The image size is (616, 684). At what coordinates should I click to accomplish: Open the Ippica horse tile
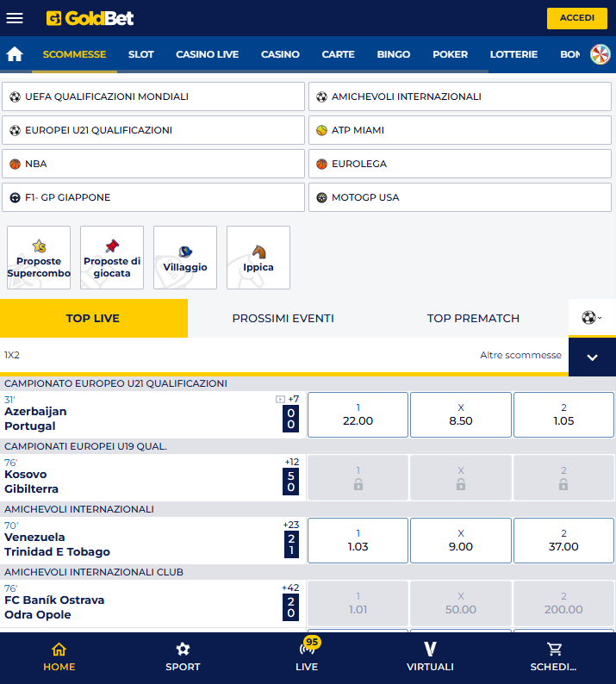tap(258, 258)
